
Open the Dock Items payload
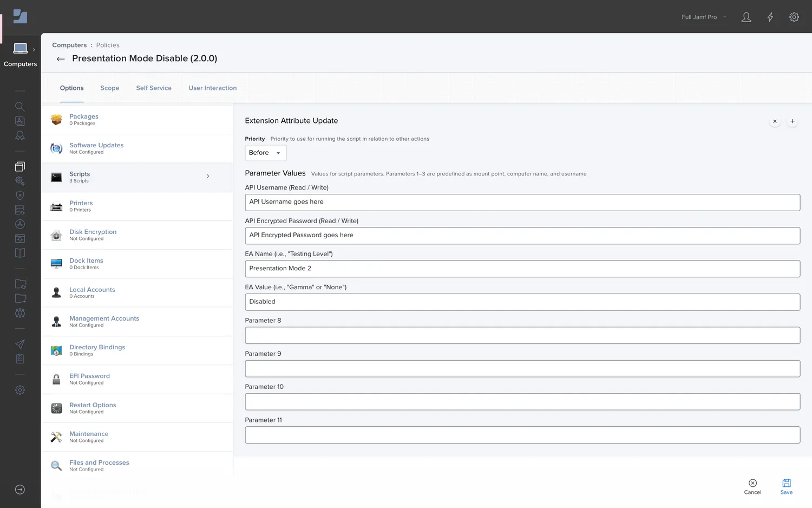tap(137, 264)
